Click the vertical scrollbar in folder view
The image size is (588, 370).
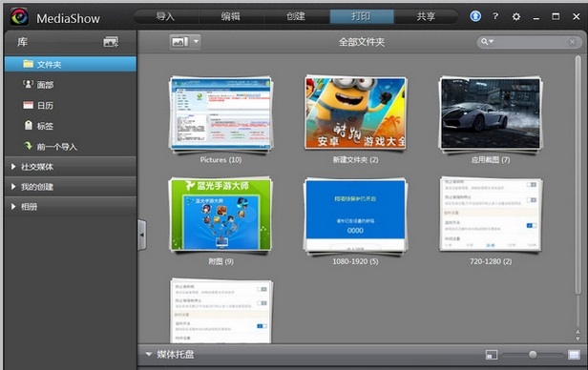577,175
